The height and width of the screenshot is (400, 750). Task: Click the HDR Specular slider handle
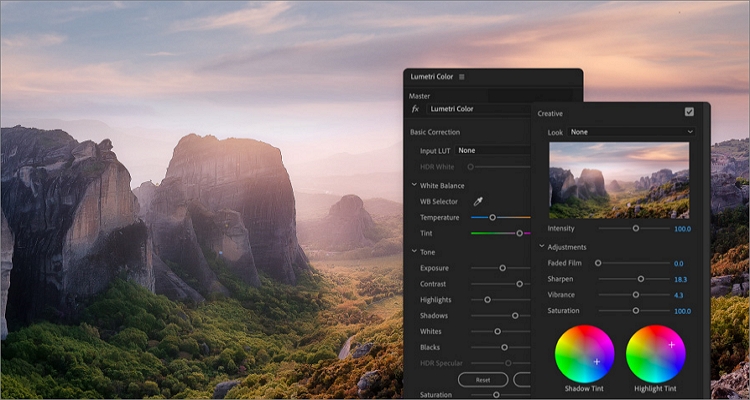click(x=508, y=363)
